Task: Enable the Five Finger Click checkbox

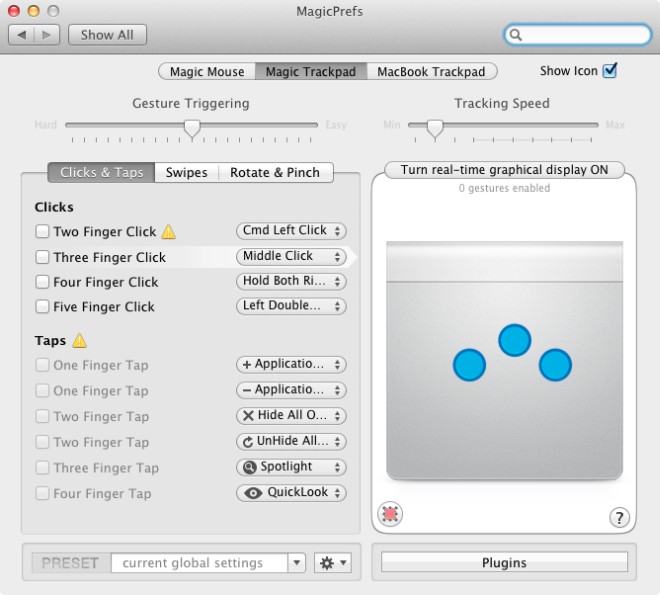Action: tap(42, 306)
